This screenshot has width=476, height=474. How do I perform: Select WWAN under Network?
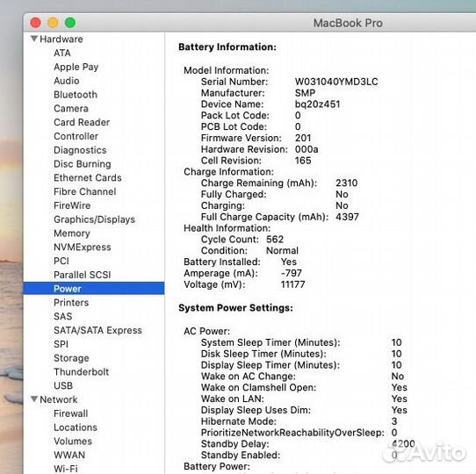(x=69, y=456)
